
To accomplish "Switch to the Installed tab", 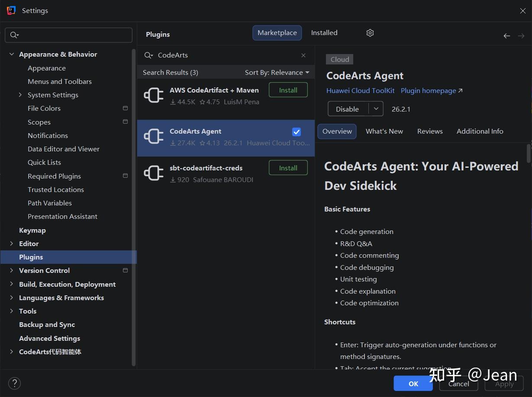I will (324, 33).
